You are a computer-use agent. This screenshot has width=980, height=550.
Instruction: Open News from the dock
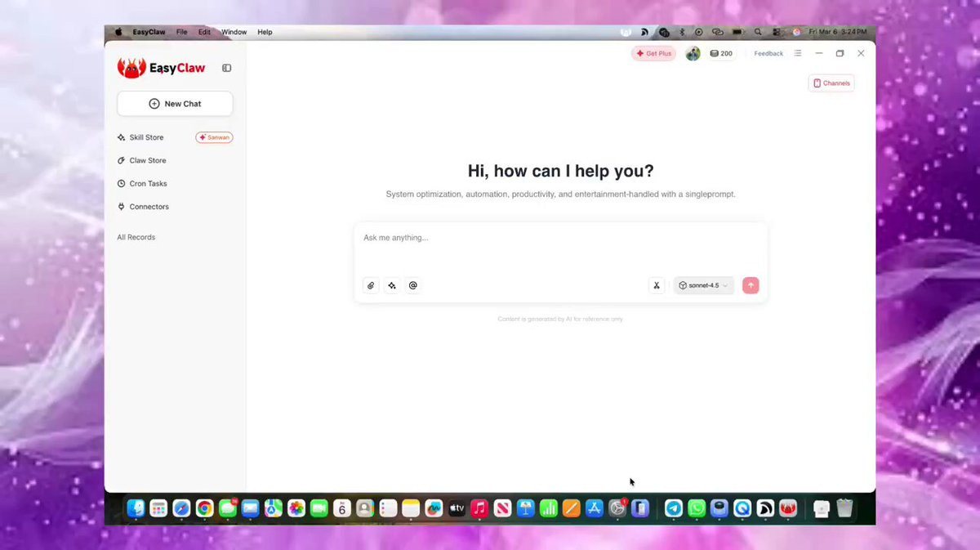point(502,508)
